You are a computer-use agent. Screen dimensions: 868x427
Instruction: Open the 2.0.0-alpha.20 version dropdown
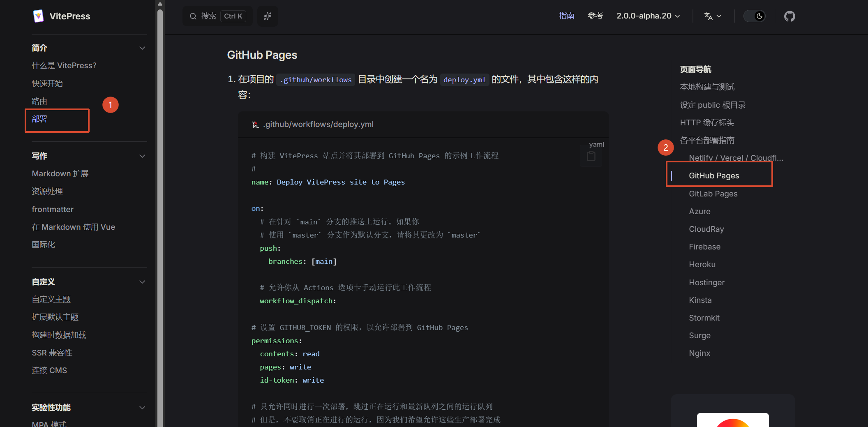[648, 16]
